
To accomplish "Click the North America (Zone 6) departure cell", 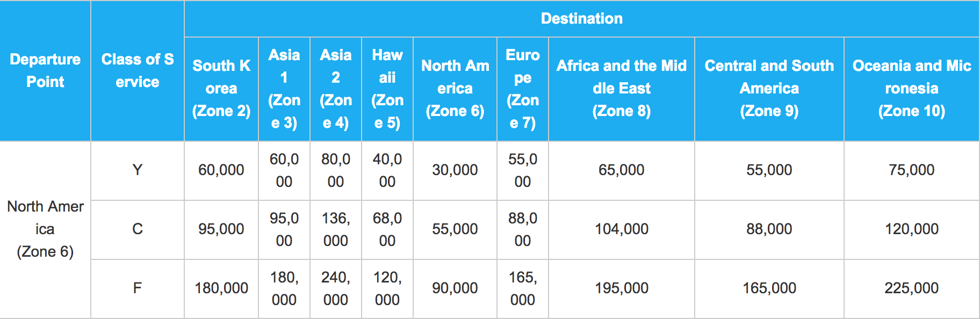I will point(45,229).
